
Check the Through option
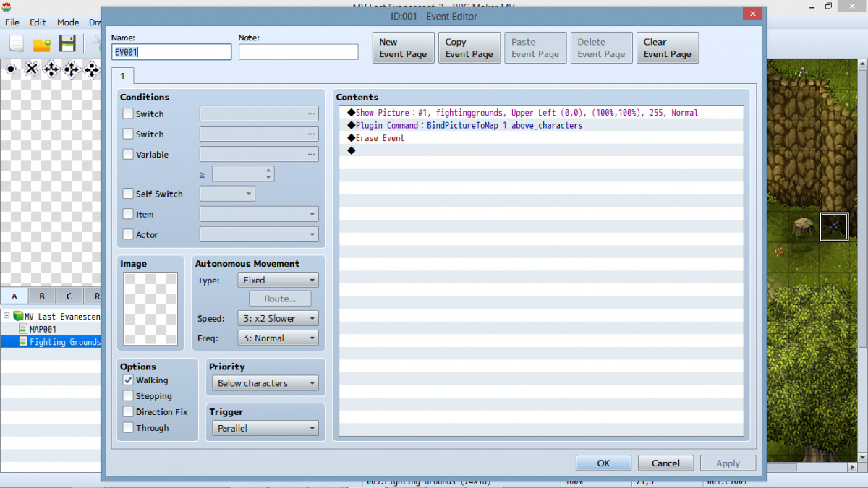pyautogui.click(x=128, y=428)
